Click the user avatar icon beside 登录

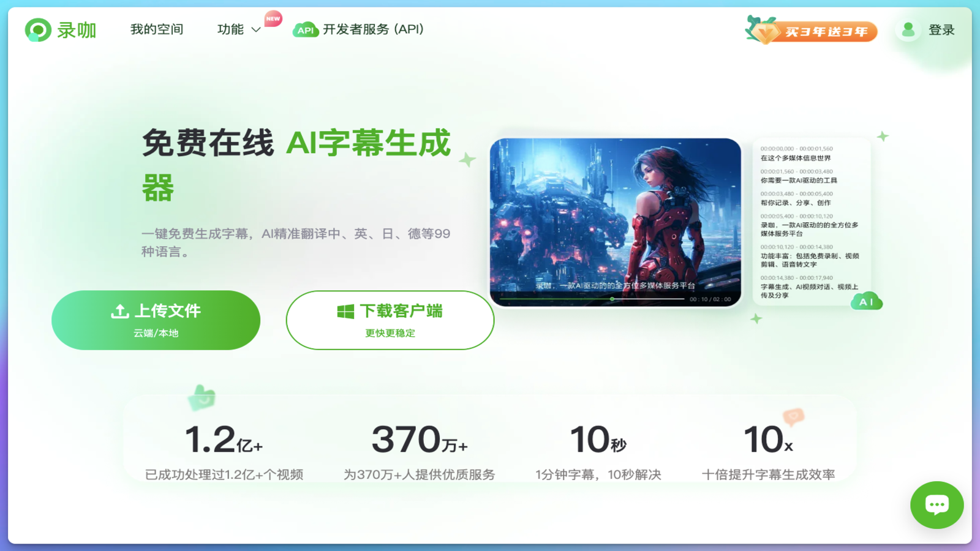908,29
